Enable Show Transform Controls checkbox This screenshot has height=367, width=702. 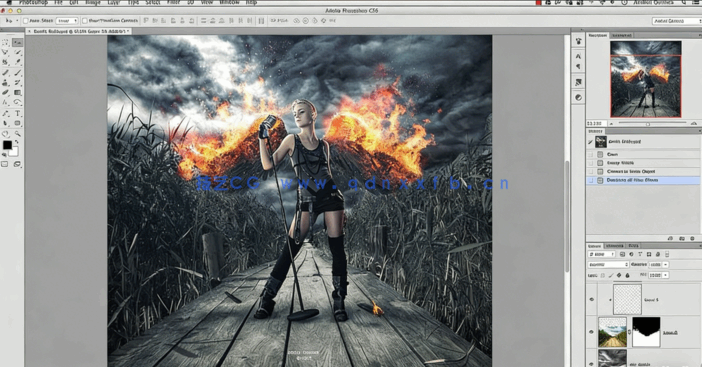point(85,21)
